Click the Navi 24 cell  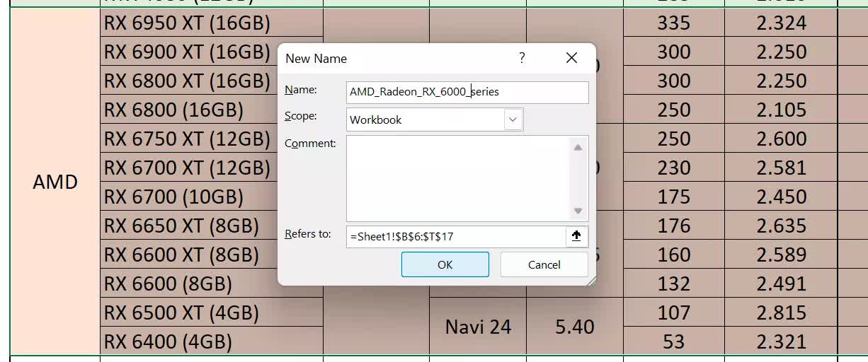[x=478, y=327]
